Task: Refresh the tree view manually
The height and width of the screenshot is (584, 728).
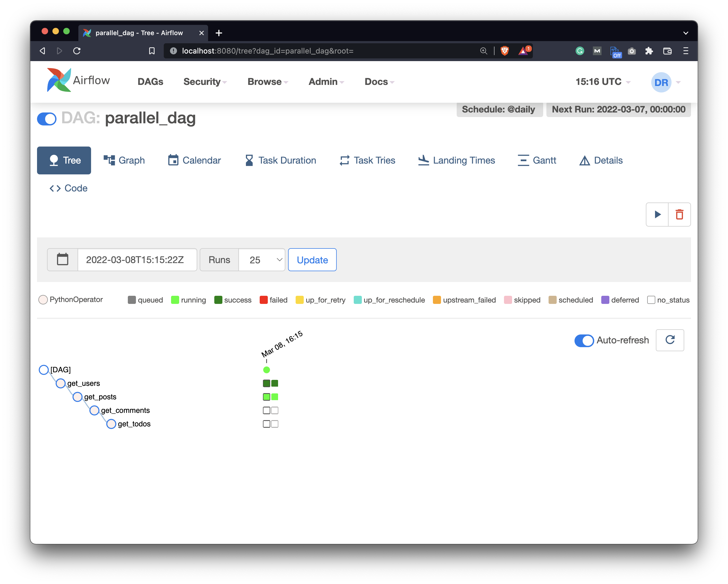Action: coord(670,340)
